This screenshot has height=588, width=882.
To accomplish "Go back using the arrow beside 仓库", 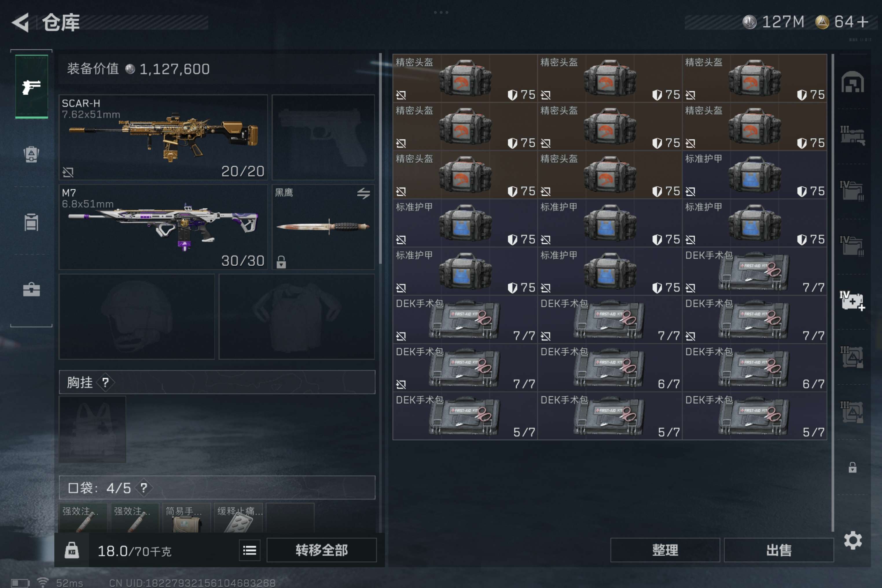I will click(x=20, y=22).
